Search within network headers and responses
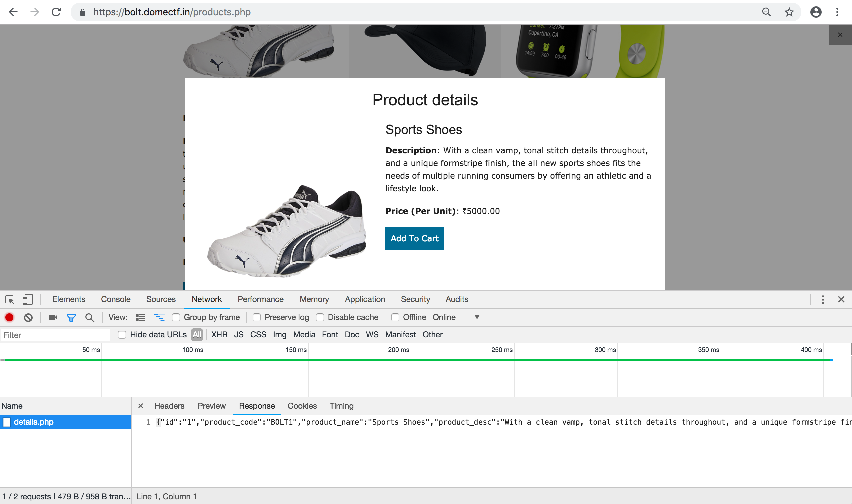Viewport: 852px width, 504px height. [x=90, y=317]
